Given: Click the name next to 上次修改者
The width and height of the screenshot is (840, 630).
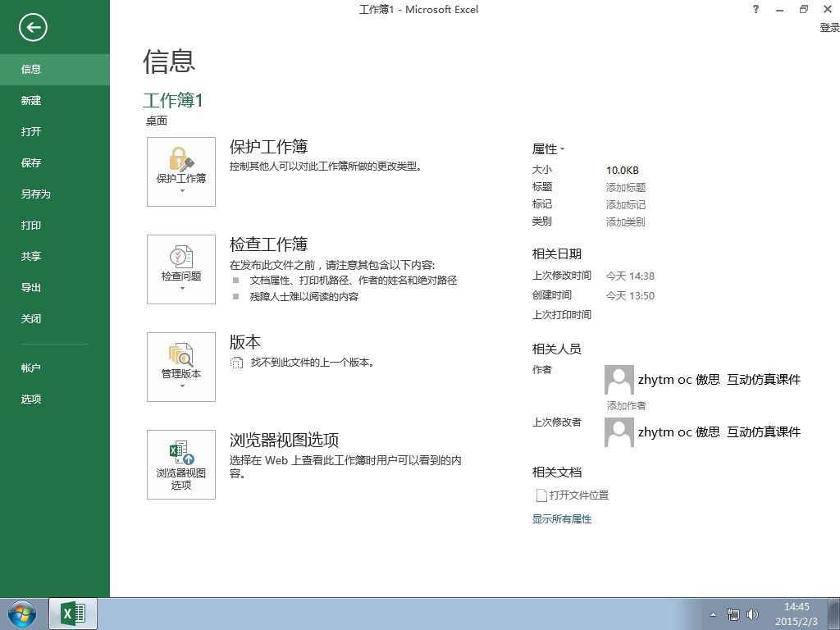Looking at the screenshot, I should tap(719, 432).
